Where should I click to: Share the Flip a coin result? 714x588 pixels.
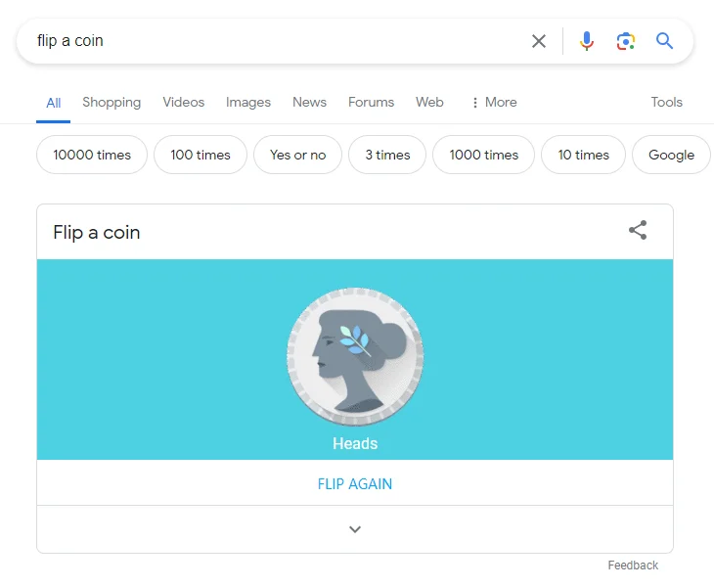(x=638, y=231)
